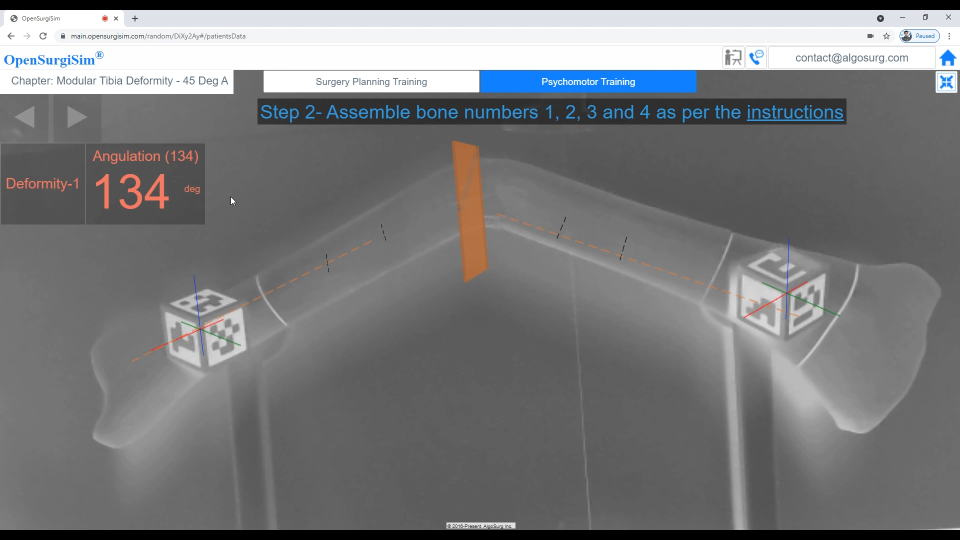Viewport: 960px width, 540px height.
Task: Open the paused Chrome profile menu
Action: pos(919,36)
